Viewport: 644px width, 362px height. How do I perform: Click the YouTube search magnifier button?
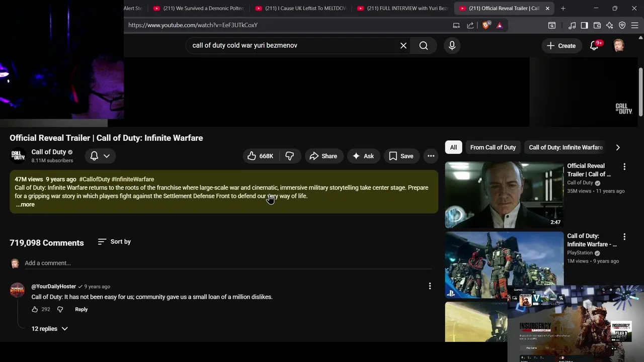click(x=424, y=46)
